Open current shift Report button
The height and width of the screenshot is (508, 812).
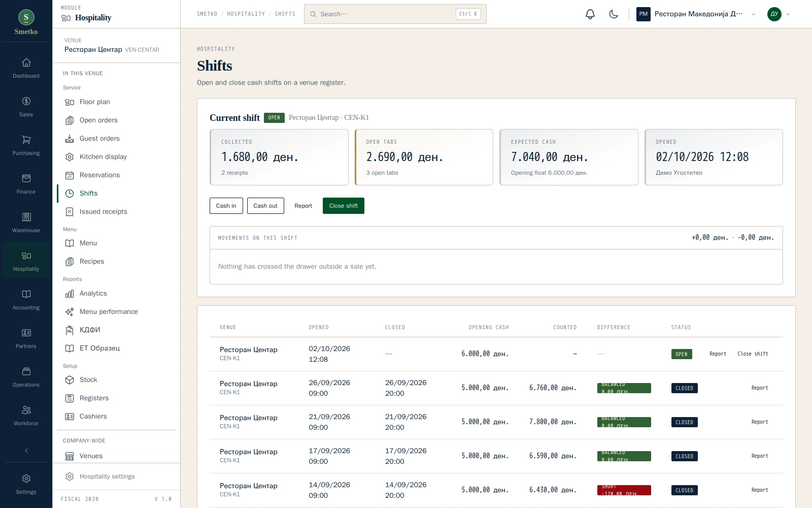pos(303,206)
